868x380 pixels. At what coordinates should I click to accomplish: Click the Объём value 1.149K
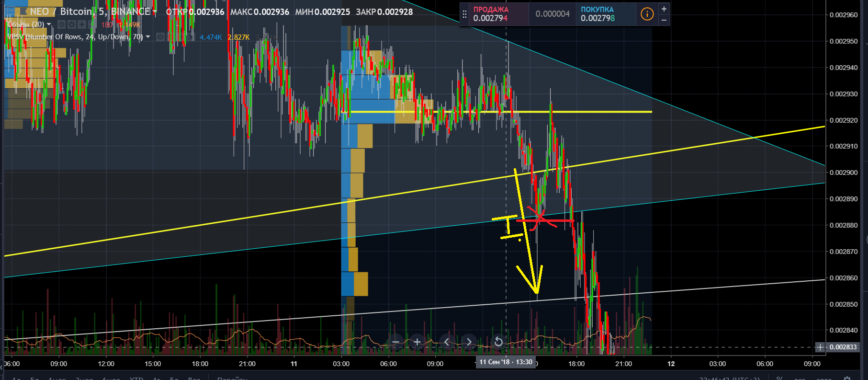(x=129, y=24)
